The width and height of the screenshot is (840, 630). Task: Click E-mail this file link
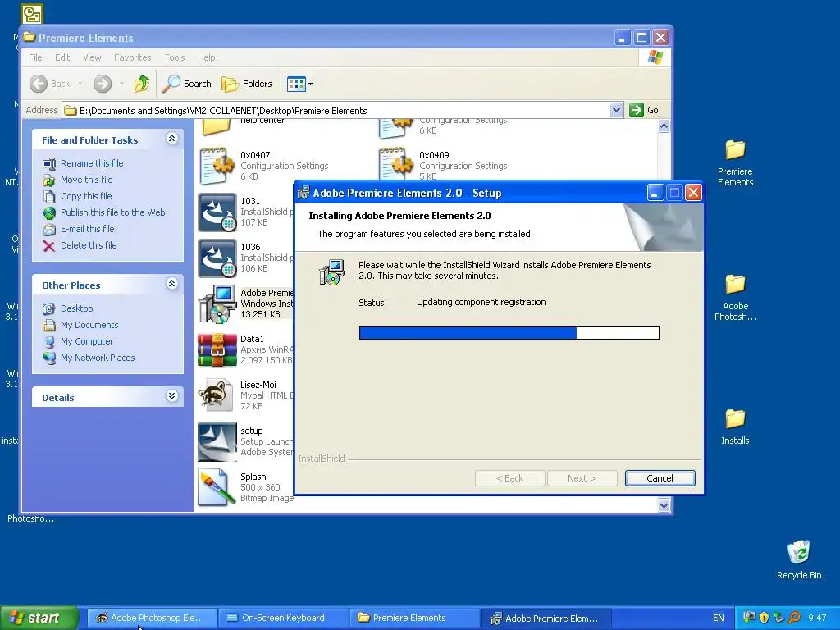pyautogui.click(x=87, y=229)
